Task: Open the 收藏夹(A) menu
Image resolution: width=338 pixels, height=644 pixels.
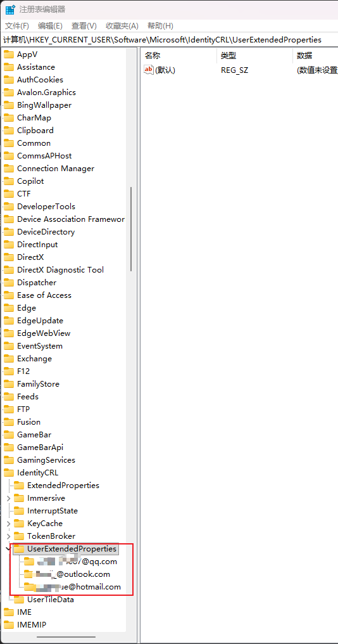Action: point(122,26)
